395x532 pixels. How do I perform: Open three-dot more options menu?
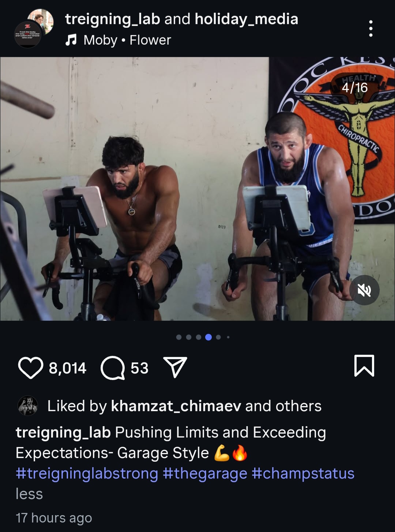pos(371,29)
